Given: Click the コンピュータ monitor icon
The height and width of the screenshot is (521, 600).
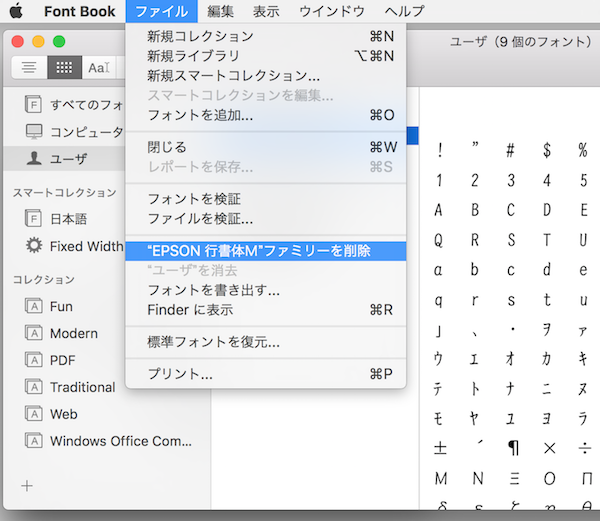Looking at the screenshot, I should [34, 132].
